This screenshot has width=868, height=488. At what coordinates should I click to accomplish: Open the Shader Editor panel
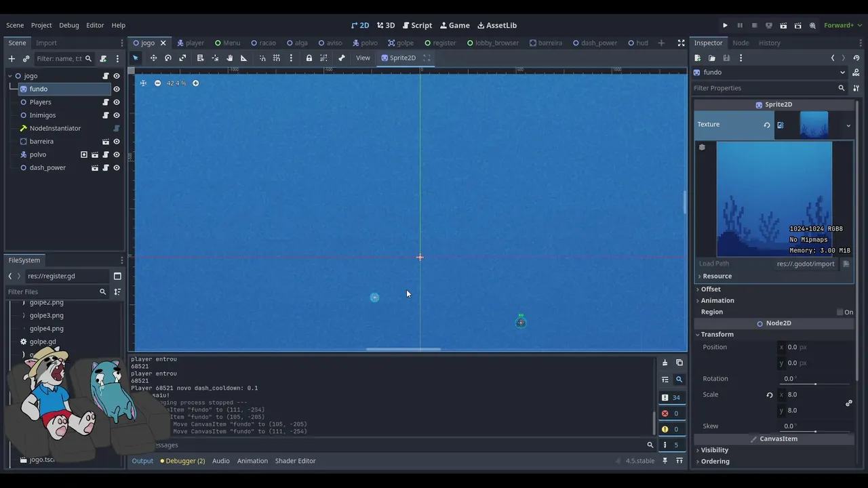coord(295,461)
